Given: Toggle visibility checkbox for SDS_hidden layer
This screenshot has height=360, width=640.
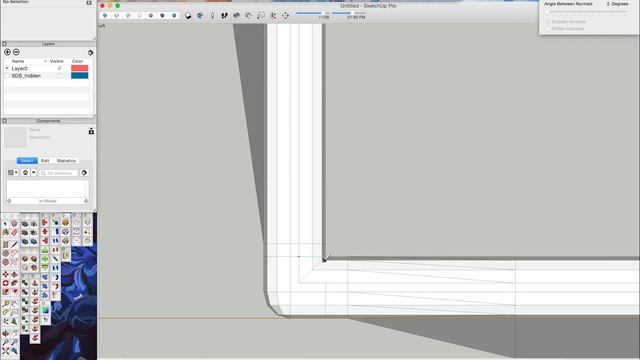Looking at the screenshot, I should coord(60,76).
